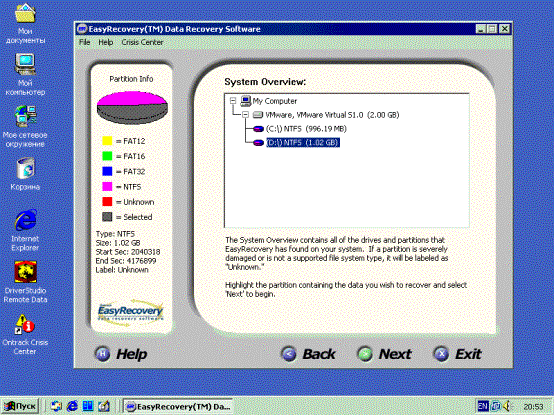Collapse the My Computer tree node
The width and height of the screenshot is (554, 415).
[233, 101]
